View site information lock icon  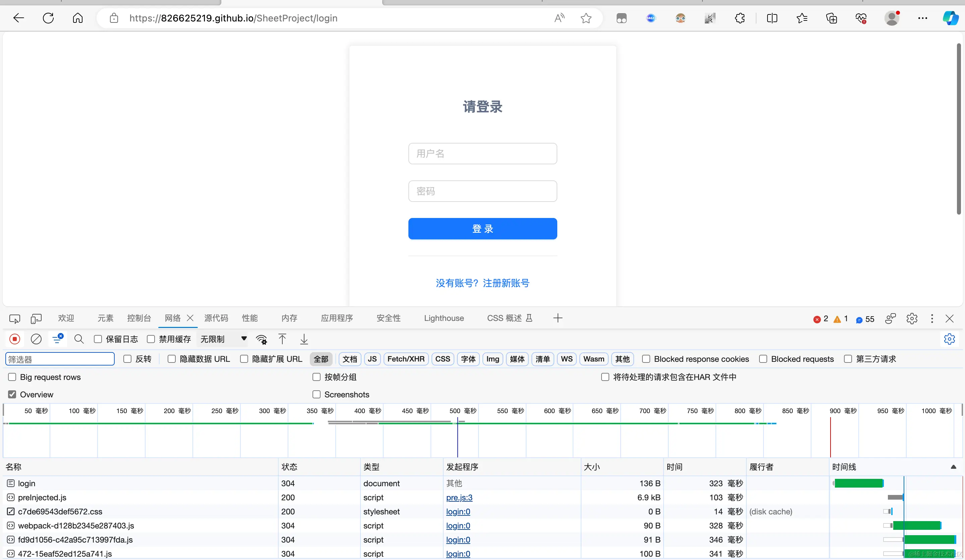tap(114, 18)
